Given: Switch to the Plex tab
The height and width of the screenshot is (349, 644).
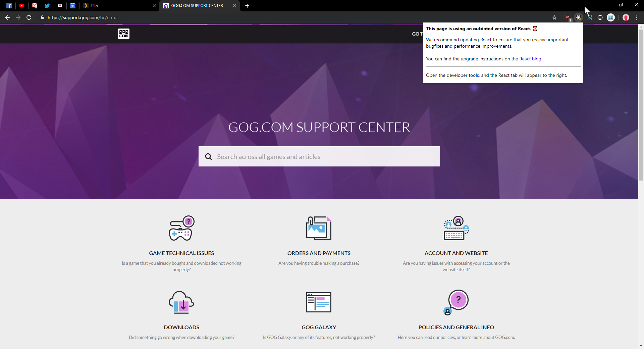Looking at the screenshot, I should (x=117, y=6).
